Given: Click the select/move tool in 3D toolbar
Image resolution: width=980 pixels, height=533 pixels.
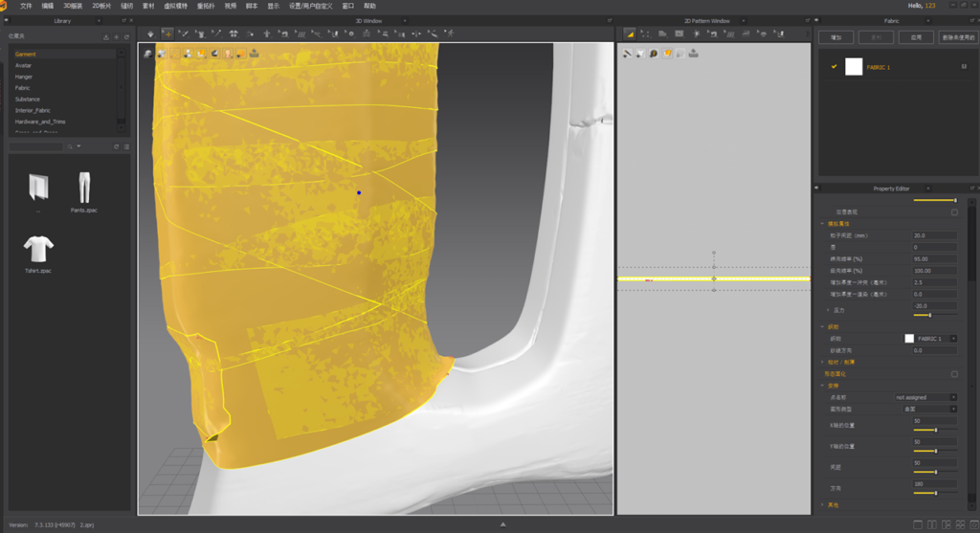Looking at the screenshot, I should 167,33.
